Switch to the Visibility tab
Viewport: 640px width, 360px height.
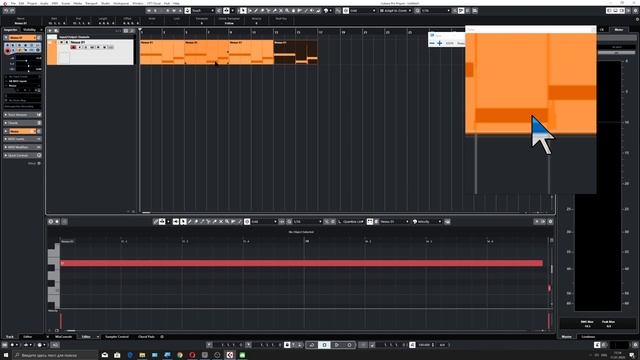tap(29, 30)
